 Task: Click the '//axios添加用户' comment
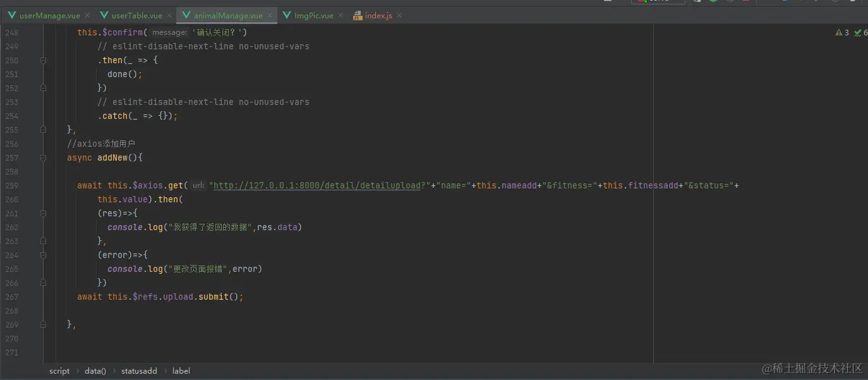tap(101, 144)
